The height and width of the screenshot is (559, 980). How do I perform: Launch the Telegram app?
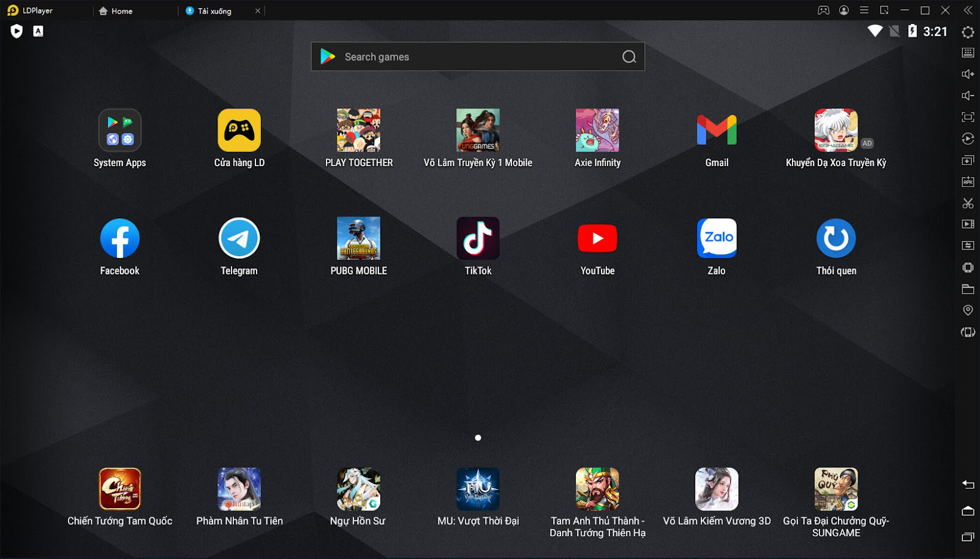click(x=239, y=238)
